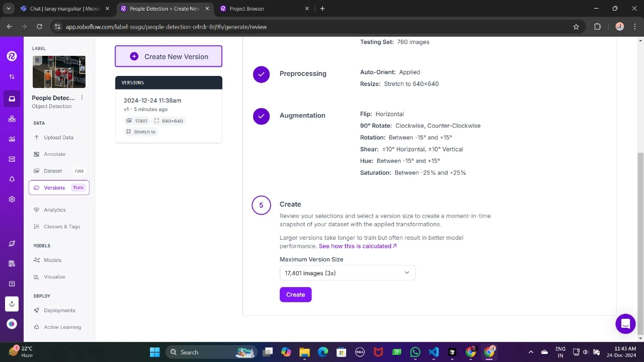Viewport: 644px width, 362px height.
Task: Click the page vertical scrollbar
Action: pos(640,244)
